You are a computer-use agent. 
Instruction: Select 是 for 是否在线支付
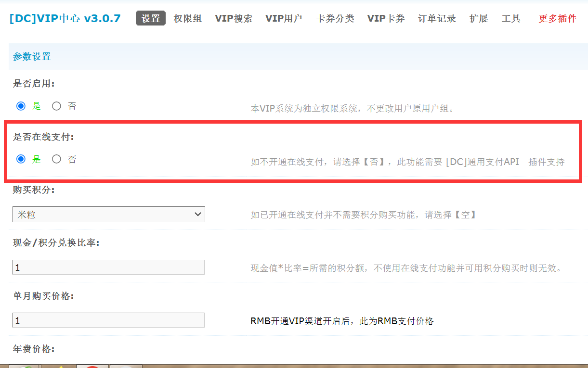pos(21,159)
